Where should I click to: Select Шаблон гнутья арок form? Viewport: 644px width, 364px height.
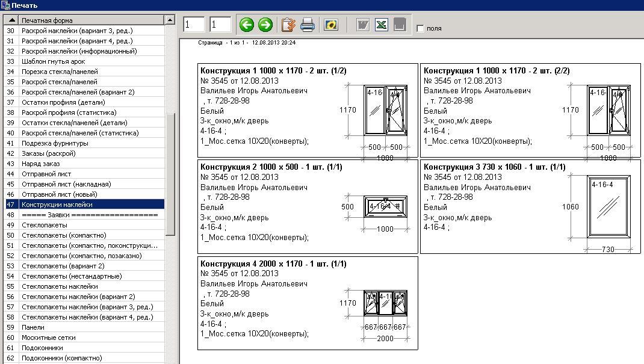coord(84,61)
